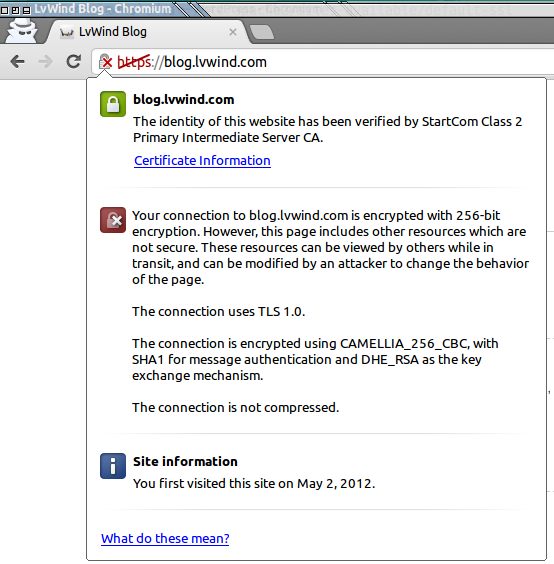Click the red broken padlock connection icon
This screenshot has width=554, height=564.
113,220
